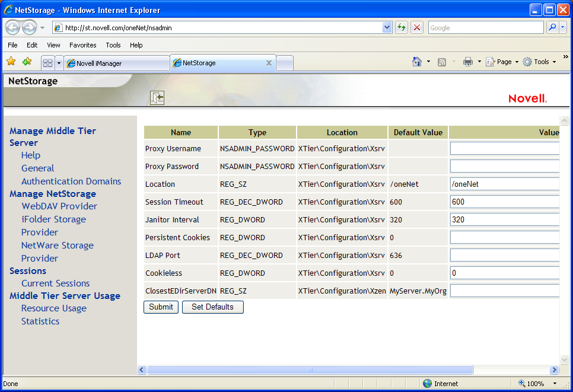Screen dimensions: 573x392
Task: Click the Add to Favorites icon
Action: click(27, 62)
